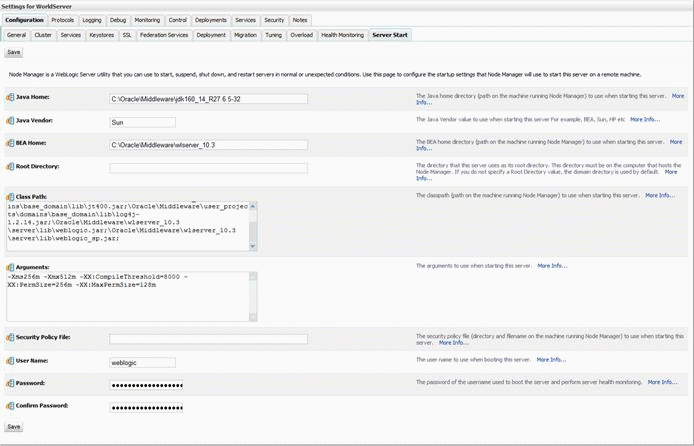694x446 pixels.
Task: Click Class Path scrollbar down arrow
Action: pos(253,246)
